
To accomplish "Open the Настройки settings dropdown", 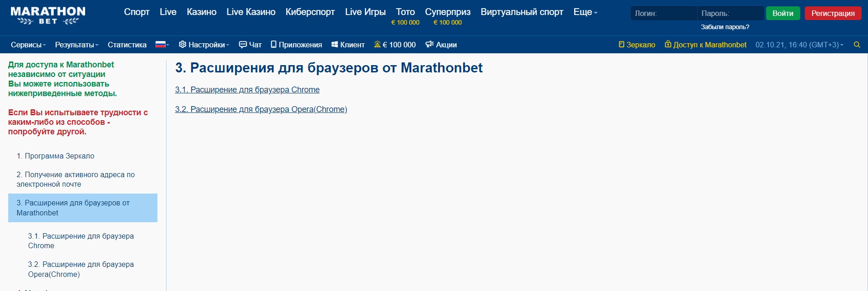I will point(204,45).
